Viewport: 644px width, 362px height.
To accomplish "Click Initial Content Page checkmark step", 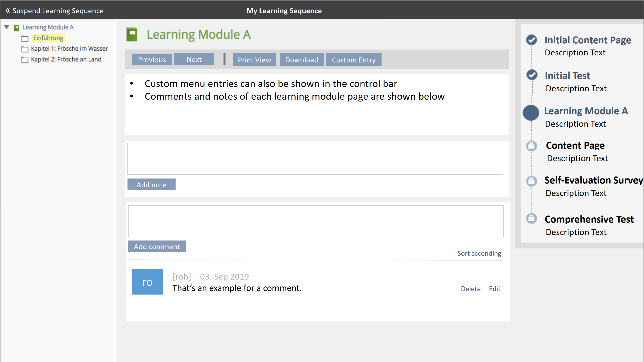I will click(531, 40).
